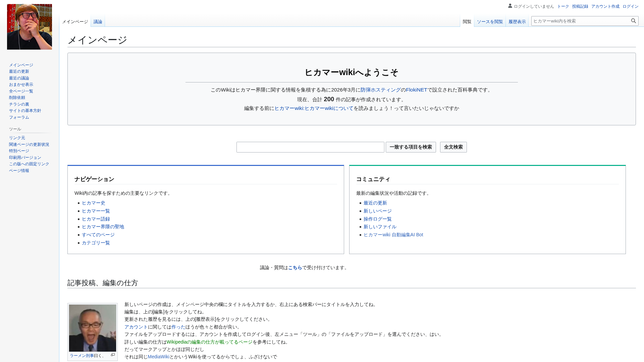Open Wikipediaの編集の仕方が載ってるページ link
The height and width of the screenshot is (362, 644).
pyautogui.click(x=210, y=342)
